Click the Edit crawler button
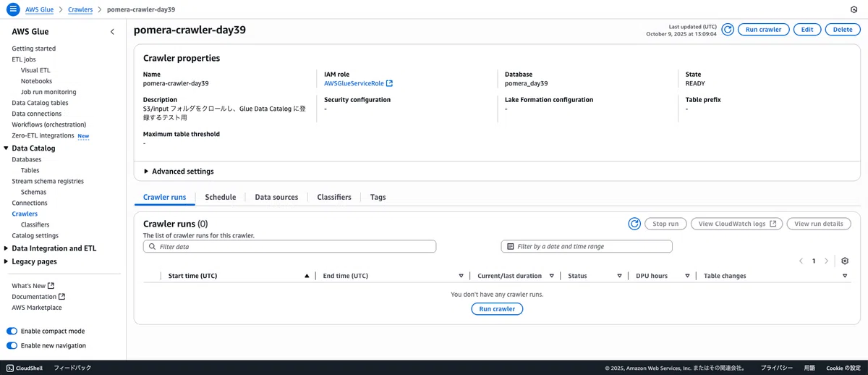The image size is (868, 375). [x=807, y=30]
